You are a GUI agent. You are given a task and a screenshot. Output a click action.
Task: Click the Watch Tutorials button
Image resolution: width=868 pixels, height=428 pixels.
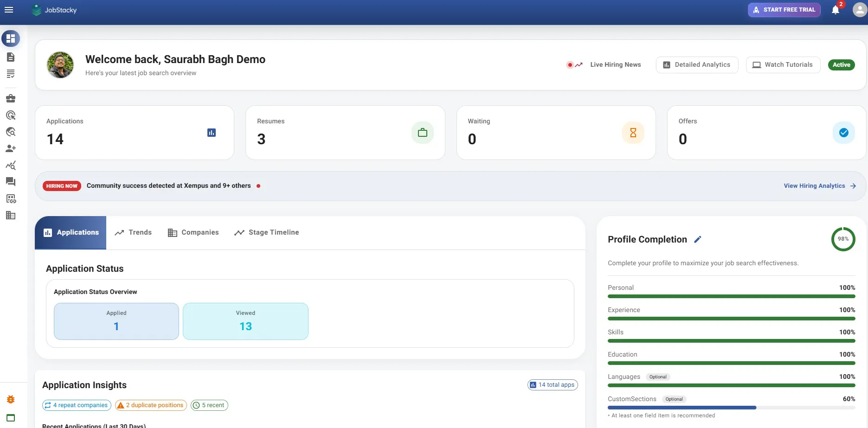coord(783,65)
